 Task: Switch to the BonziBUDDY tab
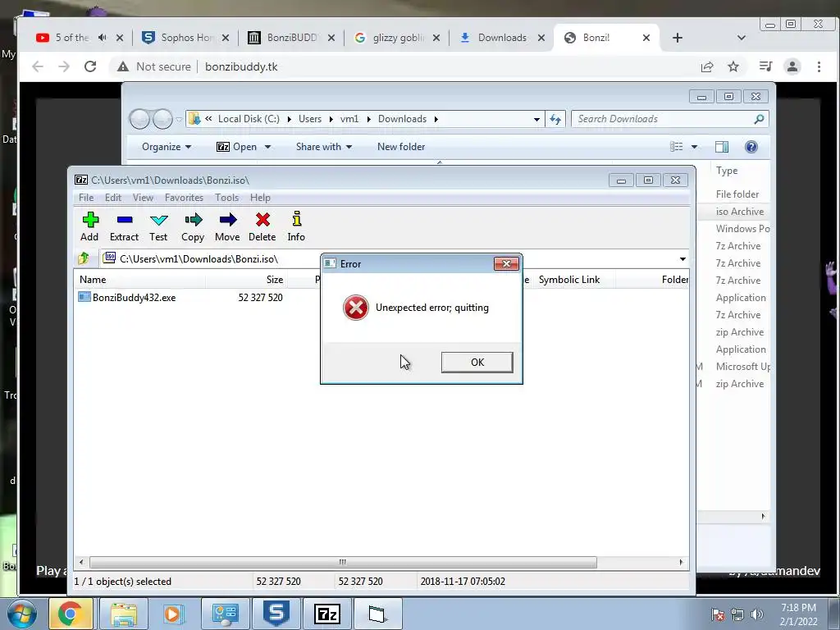click(292, 38)
